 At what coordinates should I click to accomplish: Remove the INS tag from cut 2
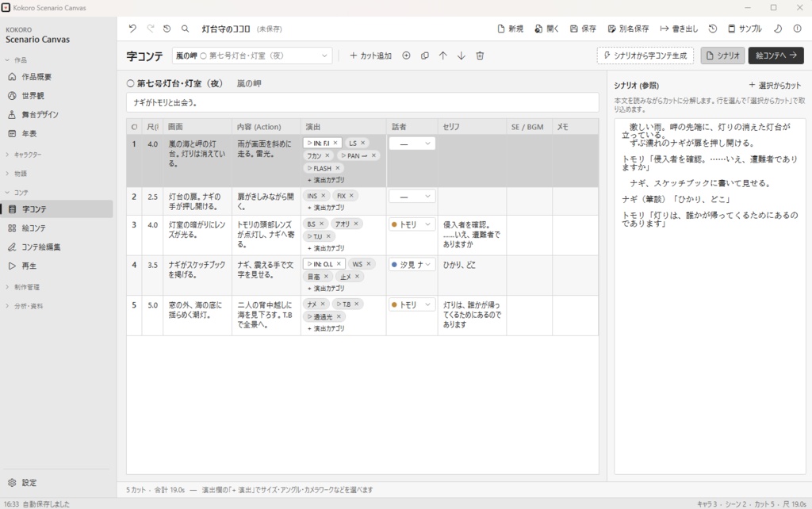324,196
